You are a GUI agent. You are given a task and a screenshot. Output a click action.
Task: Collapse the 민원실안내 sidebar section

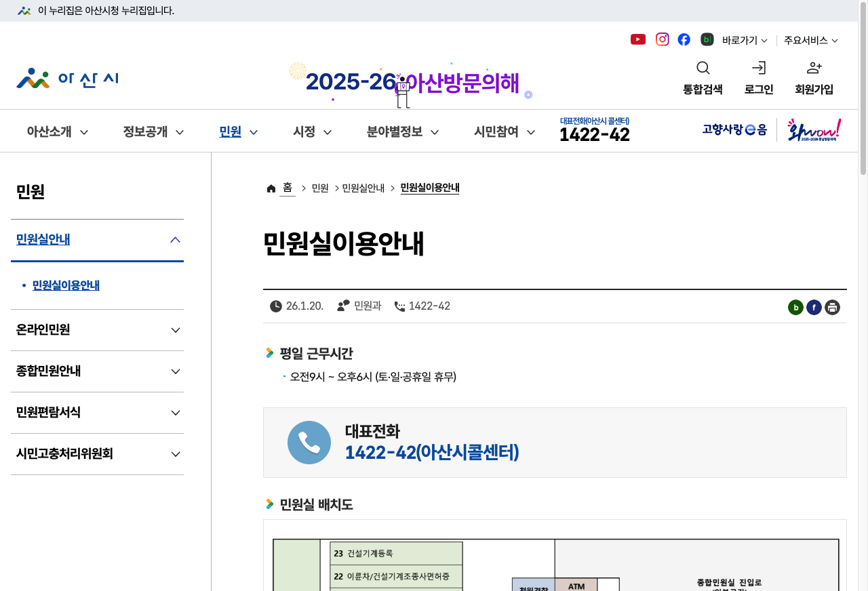(97, 240)
